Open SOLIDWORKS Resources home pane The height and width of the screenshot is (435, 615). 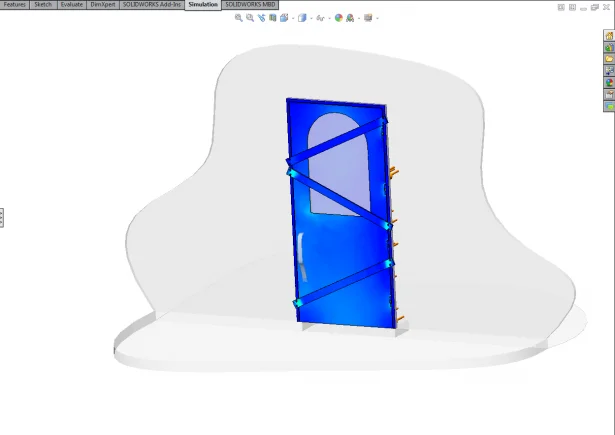click(x=609, y=36)
